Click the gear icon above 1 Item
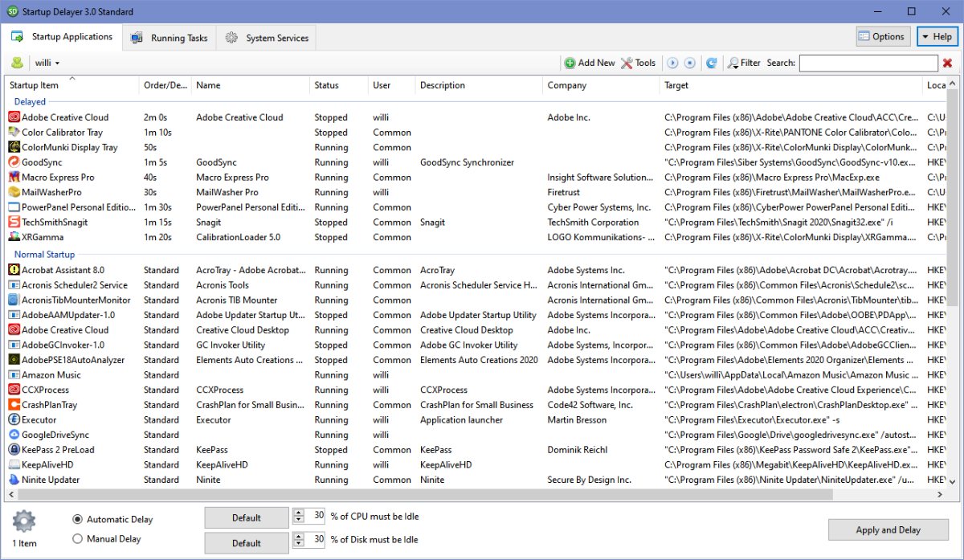 point(24,521)
